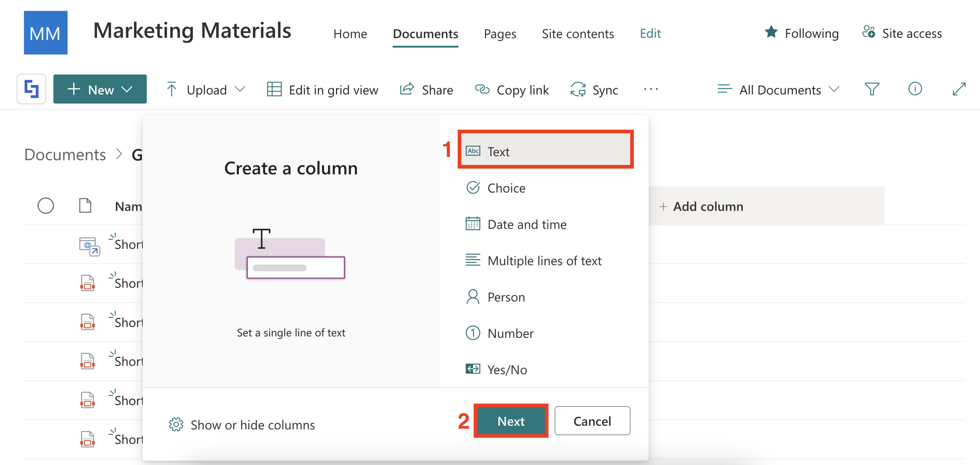This screenshot has width=980, height=465.
Task: Open the Site contents navigation item
Action: (578, 34)
